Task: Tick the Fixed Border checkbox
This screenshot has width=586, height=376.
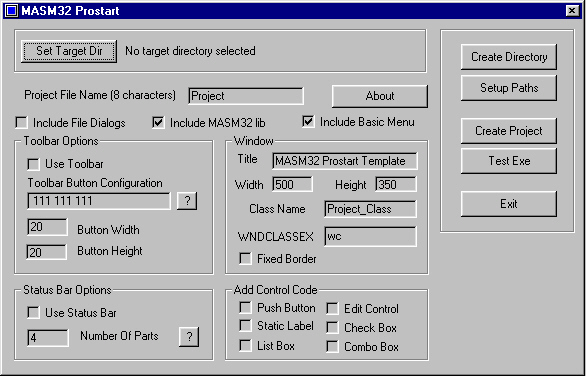Action: pos(246,259)
